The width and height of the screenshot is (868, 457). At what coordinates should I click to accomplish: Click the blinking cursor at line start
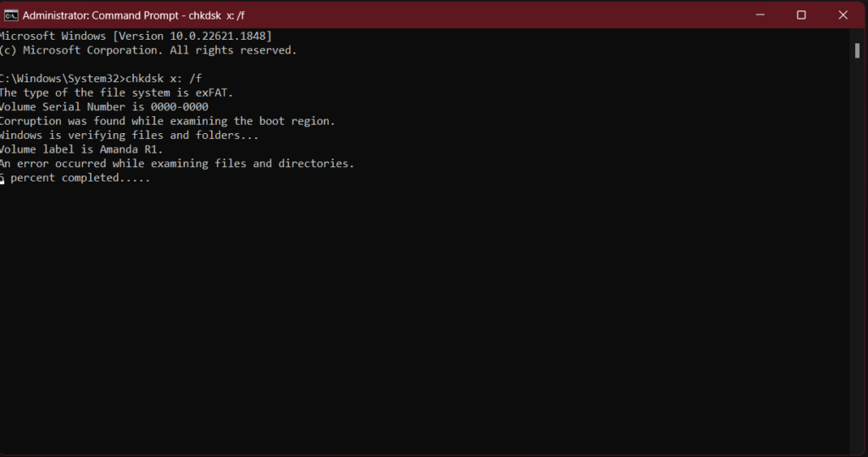(x=3, y=181)
